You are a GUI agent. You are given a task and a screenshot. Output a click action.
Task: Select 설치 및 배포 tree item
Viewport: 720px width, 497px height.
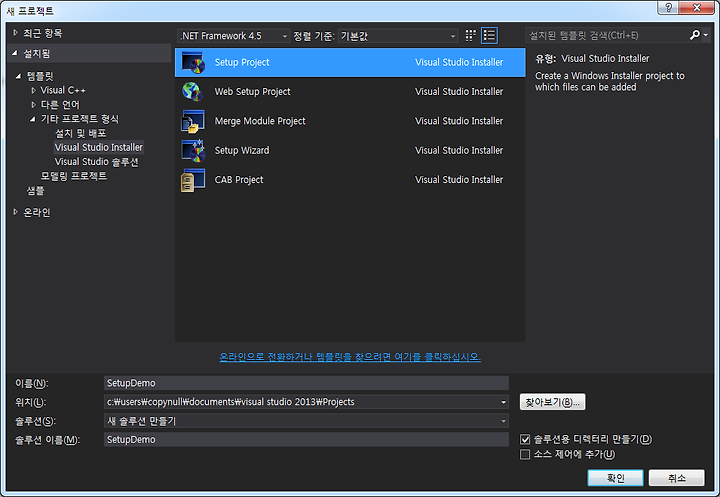[80, 133]
